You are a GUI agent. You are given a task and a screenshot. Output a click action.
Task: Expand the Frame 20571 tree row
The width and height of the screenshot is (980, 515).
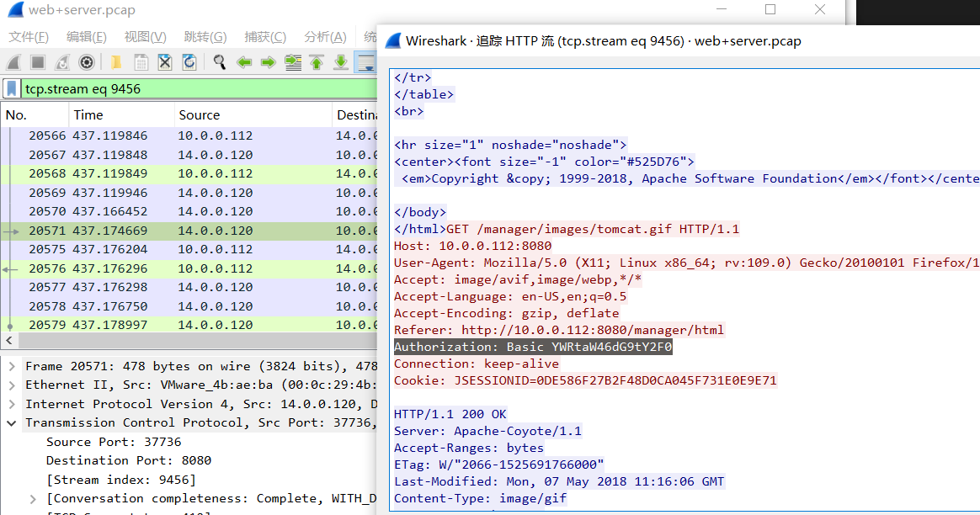coord(12,366)
